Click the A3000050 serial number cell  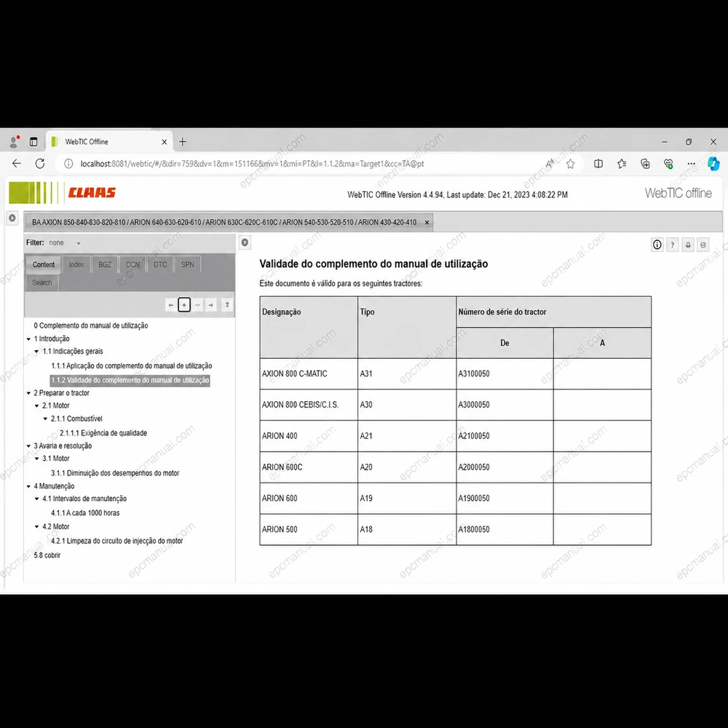505,405
